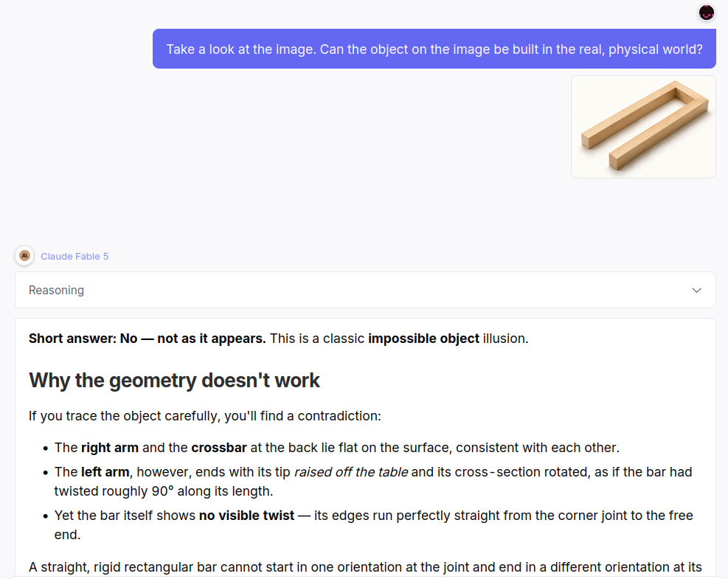This screenshot has height=579, width=728.
Task: Open the user profile avatar
Action: pos(706,13)
